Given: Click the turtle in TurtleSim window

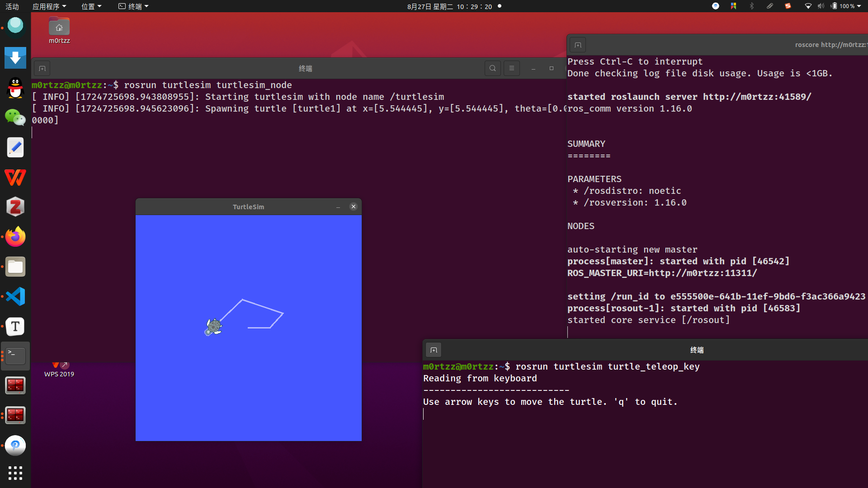Looking at the screenshot, I should (213, 327).
